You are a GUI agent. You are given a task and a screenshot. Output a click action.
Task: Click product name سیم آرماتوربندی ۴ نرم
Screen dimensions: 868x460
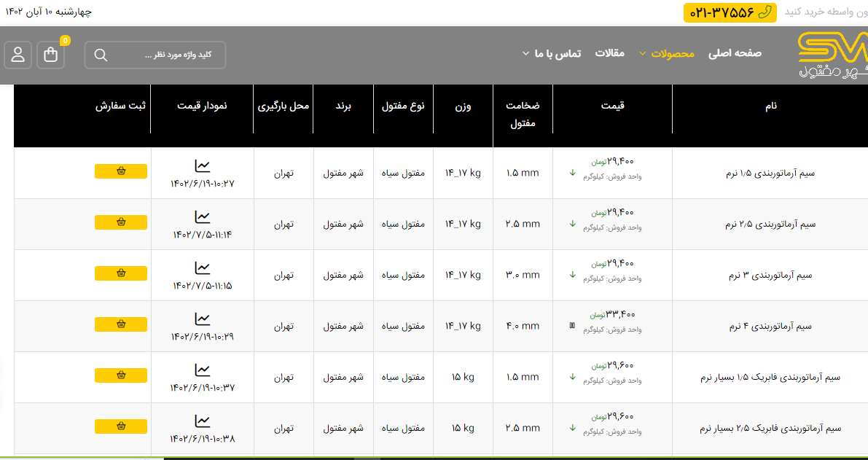(770, 327)
